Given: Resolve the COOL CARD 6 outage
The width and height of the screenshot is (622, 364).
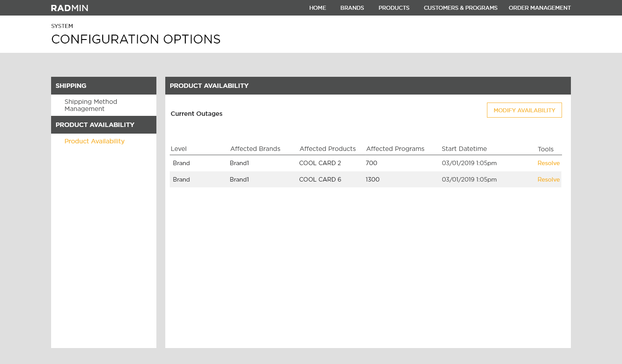Looking at the screenshot, I should click(549, 179).
